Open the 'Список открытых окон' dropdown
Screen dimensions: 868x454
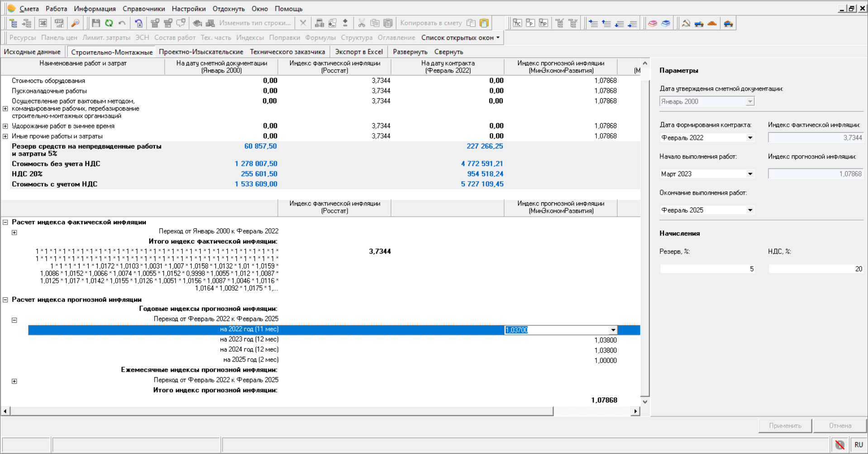coord(460,38)
